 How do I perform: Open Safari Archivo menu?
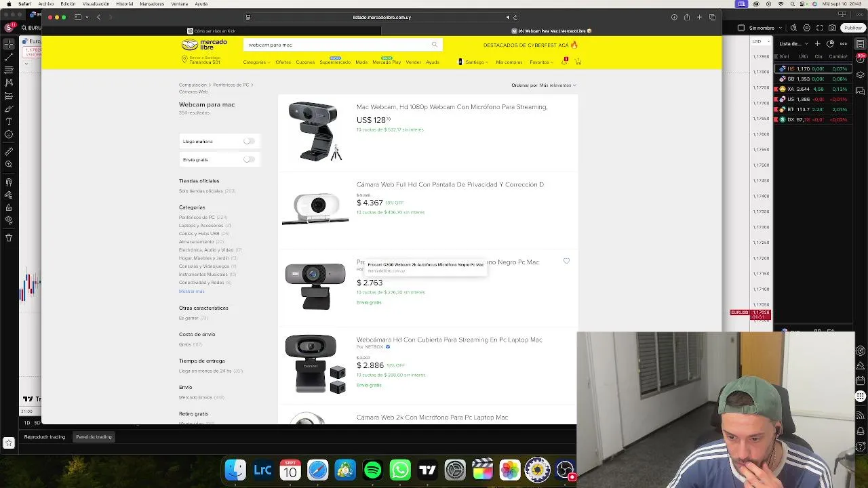[46, 4]
